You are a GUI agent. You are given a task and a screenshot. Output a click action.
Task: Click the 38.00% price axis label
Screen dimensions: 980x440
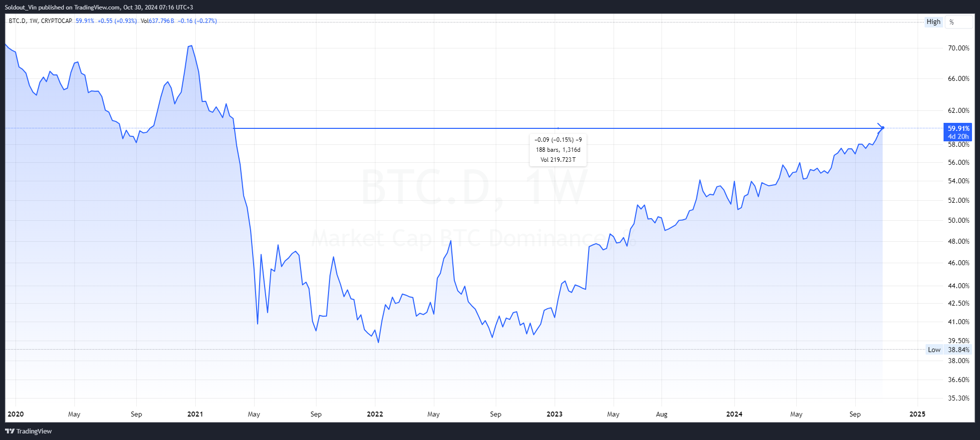[959, 361]
